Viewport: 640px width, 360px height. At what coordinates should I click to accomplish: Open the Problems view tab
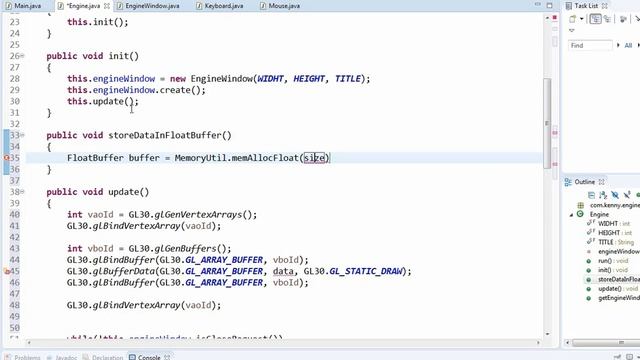(22, 357)
